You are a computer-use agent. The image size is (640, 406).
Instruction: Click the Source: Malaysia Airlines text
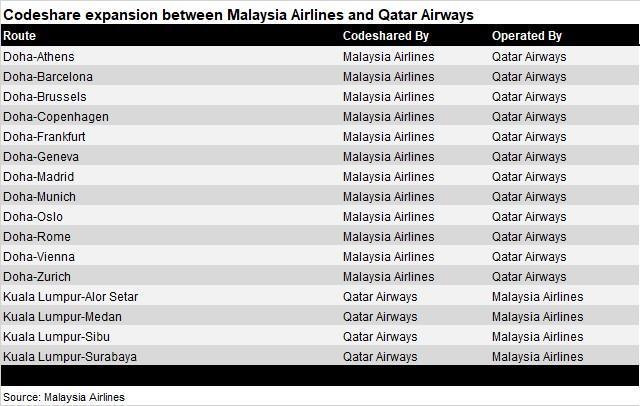pos(64,397)
